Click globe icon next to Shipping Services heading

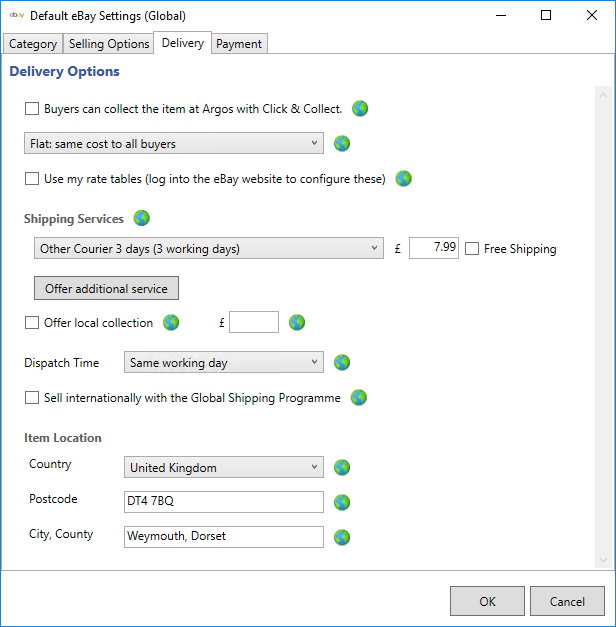click(141, 218)
